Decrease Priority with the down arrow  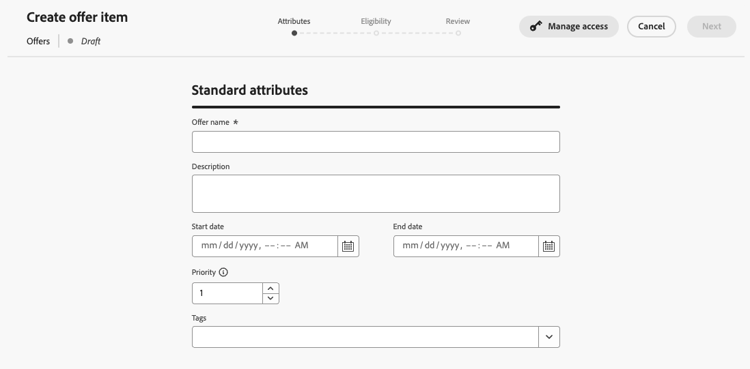[x=271, y=299]
